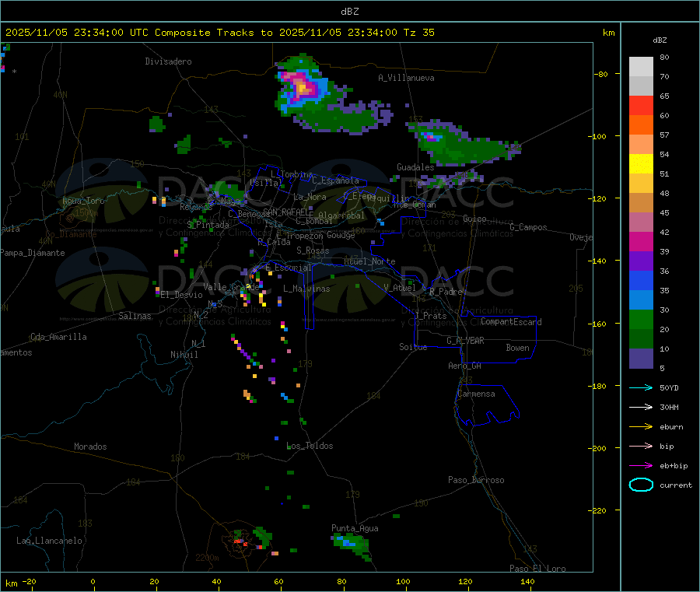This screenshot has height=592, width=700.
Task: Click the 51 dBZ yellow color swatch
Action: coord(641,164)
